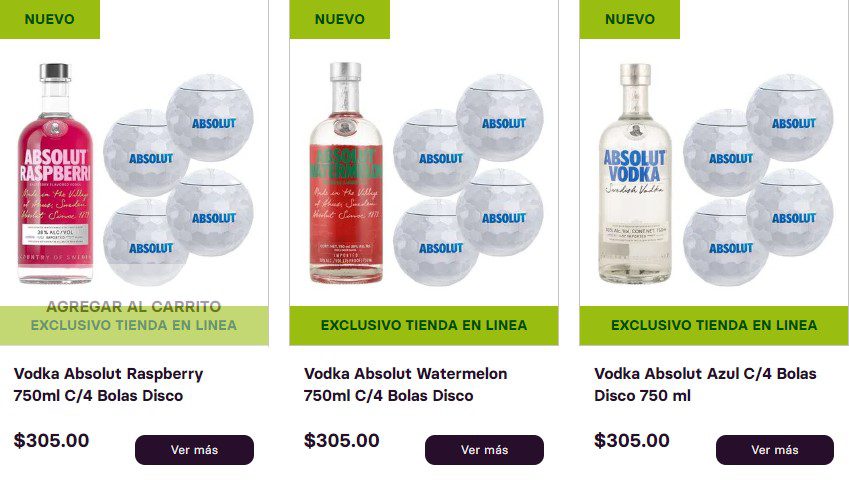The height and width of the screenshot is (485, 849).
Task: Click the $305.00 price of Watermelon vodka
Action: coord(342,441)
